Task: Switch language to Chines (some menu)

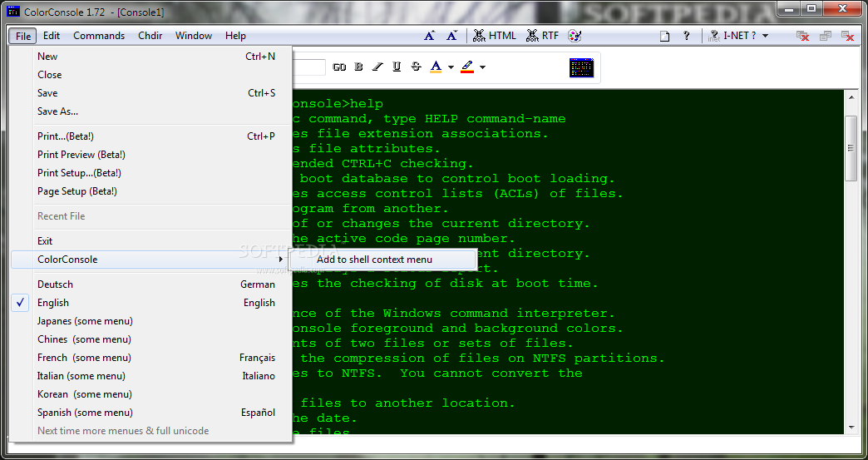Action: [x=150, y=339]
